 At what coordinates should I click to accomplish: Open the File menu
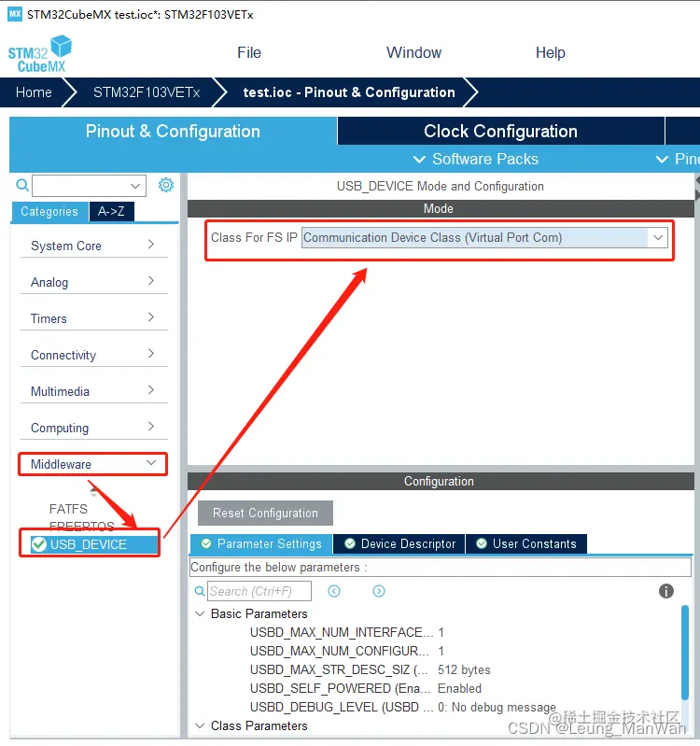[x=249, y=52]
